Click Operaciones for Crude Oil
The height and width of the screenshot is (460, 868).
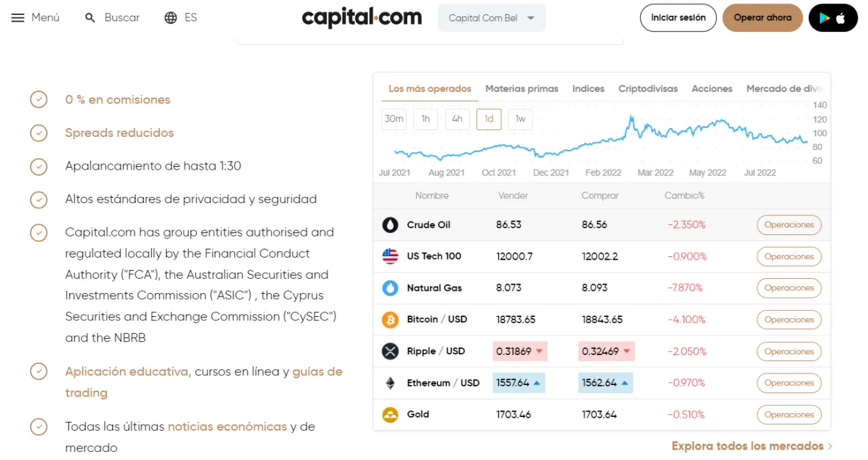click(789, 225)
